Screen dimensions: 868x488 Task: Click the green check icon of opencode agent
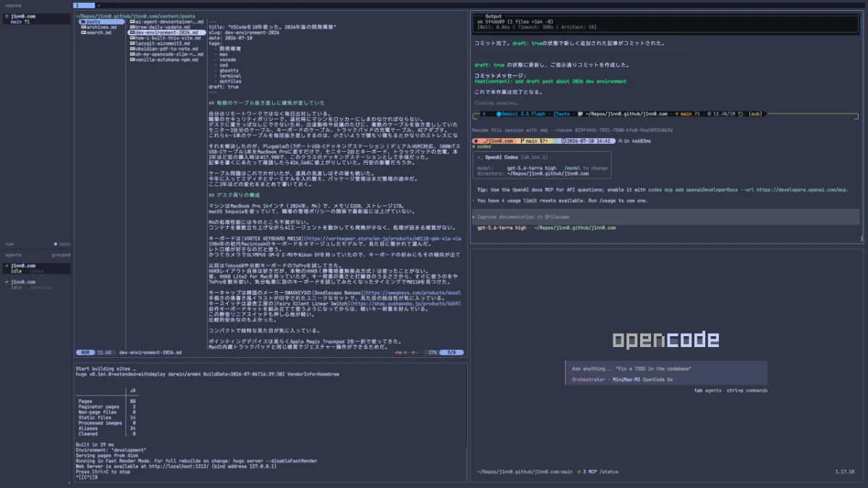tap(7, 282)
